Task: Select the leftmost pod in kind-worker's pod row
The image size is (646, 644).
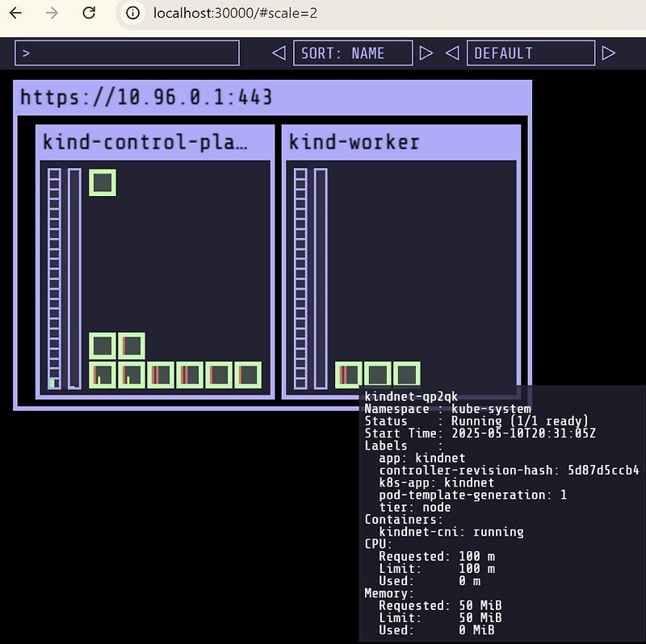Action: 346,374
